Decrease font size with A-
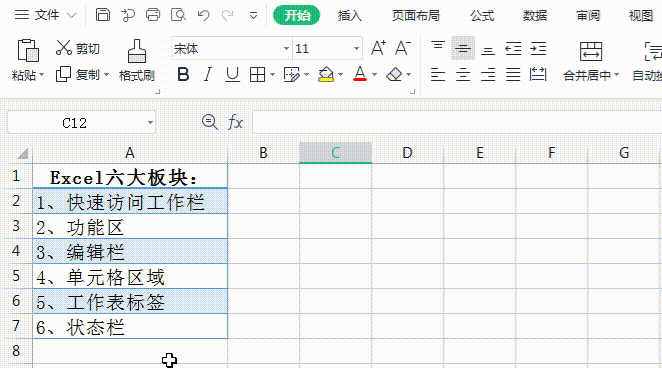 point(402,48)
